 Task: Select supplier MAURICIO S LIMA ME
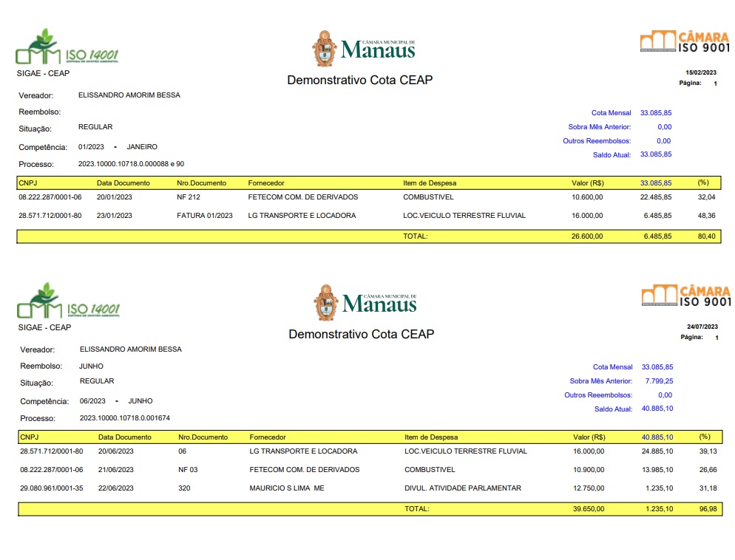[287, 488]
